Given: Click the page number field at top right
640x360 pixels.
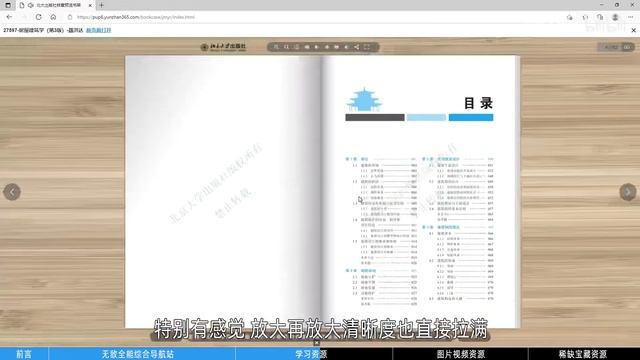Looking at the screenshot, I should click(611, 47).
